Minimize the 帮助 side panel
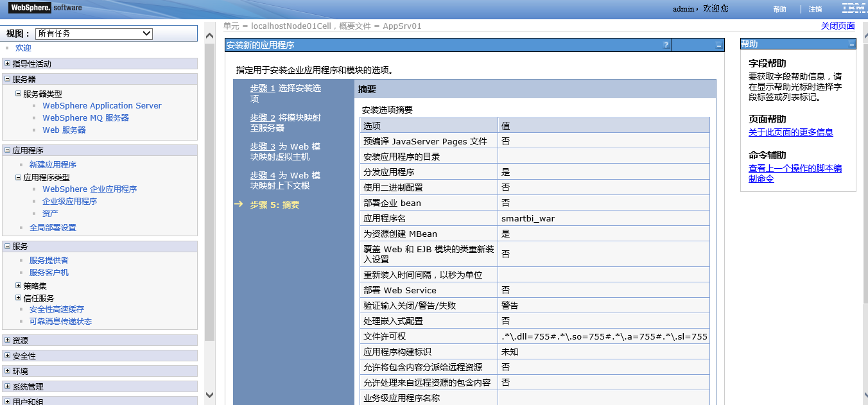The height and width of the screenshot is (405, 868). (851, 44)
